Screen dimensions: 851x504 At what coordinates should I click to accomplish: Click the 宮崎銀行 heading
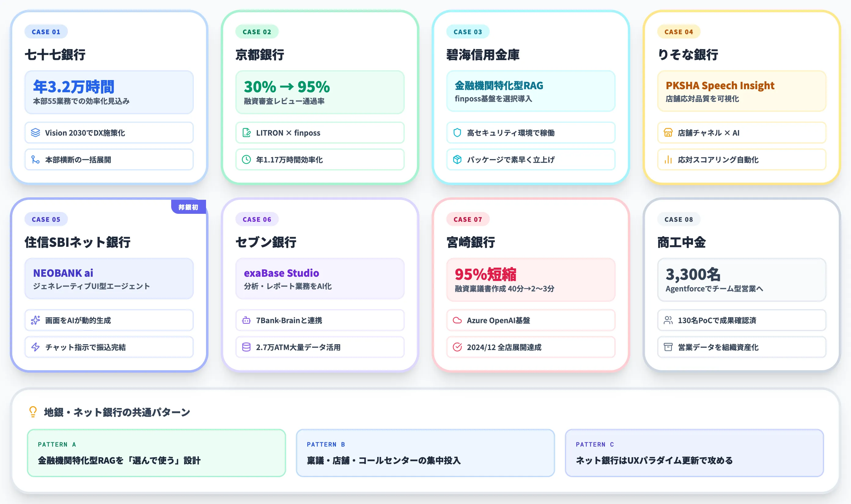pos(471,242)
